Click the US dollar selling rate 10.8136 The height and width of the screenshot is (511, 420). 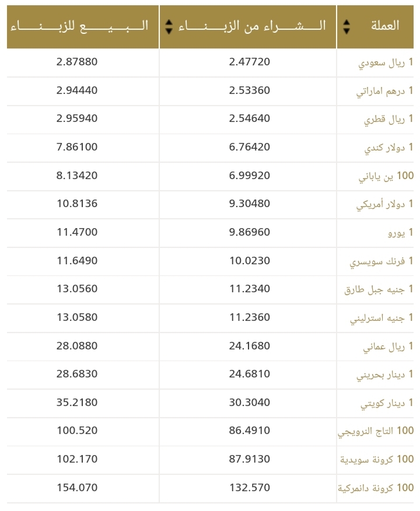[x=77, y=204]
